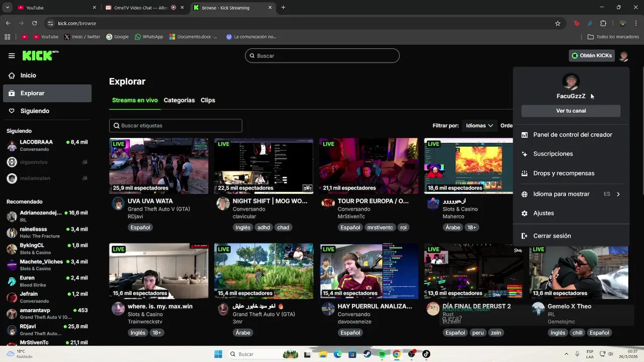The image size is (644, 362).
Task: Open Ajustes settings entry
Action: (571, 213)
